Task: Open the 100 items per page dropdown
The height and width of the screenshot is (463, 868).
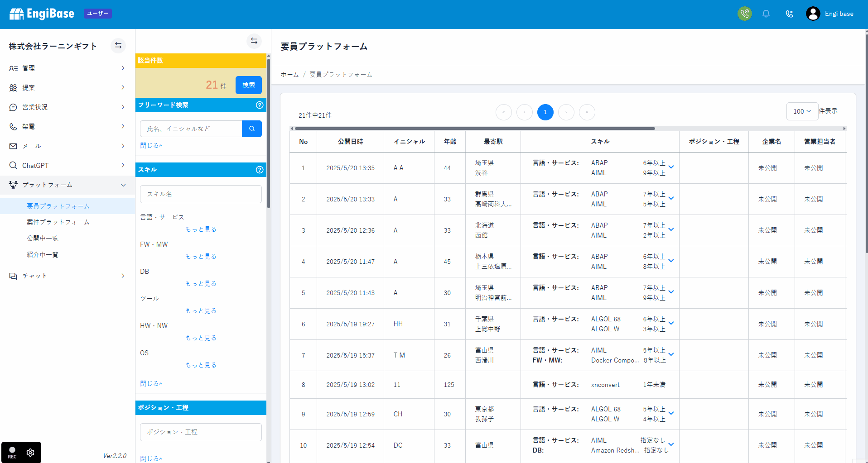Action: [802, 111]
